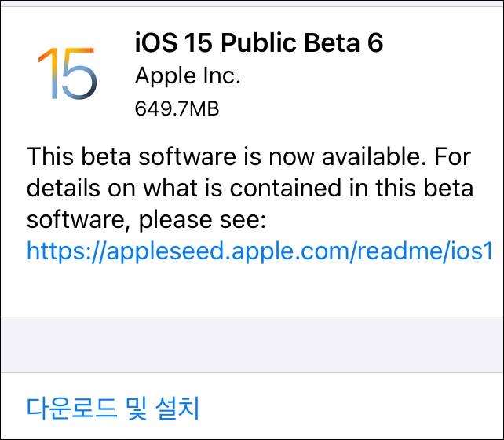This screenshot has width=504, height=440.
Task: Click the gray separator band above download row
Action: click(x=251, y=344)
